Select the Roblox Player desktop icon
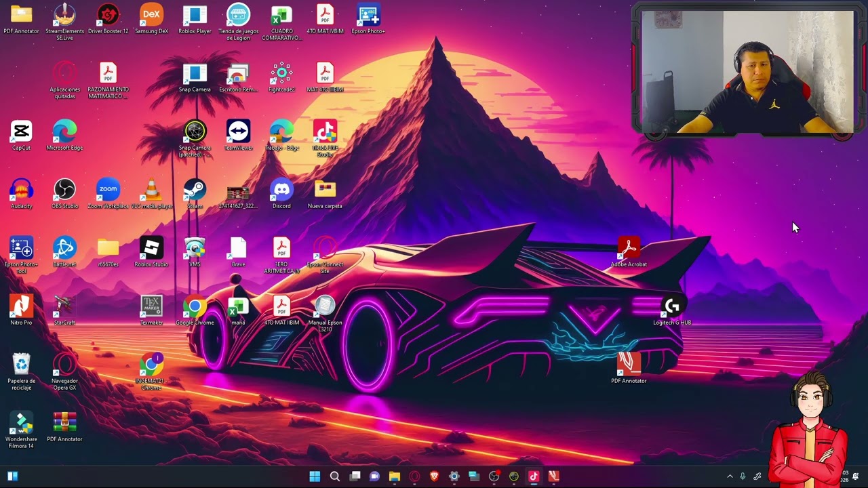Viewport: 868px width, 488px height. 195,19
